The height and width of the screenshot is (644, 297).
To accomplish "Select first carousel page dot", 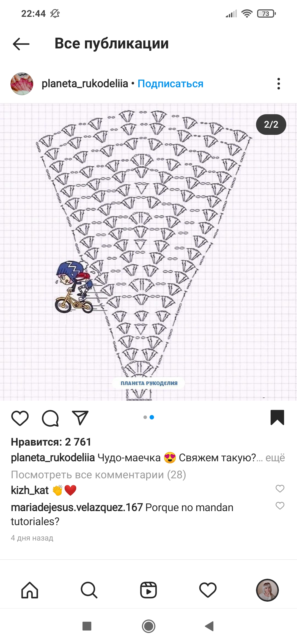I will coord(145,417).
